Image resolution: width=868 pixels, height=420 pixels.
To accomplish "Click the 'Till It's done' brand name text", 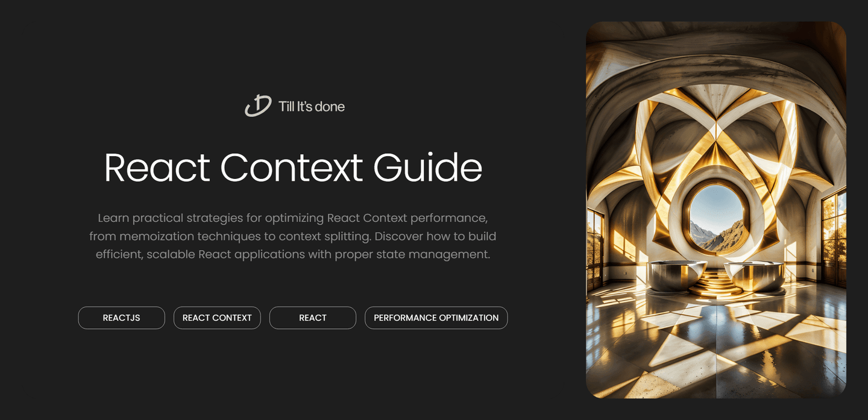I will tap(311, 106).
